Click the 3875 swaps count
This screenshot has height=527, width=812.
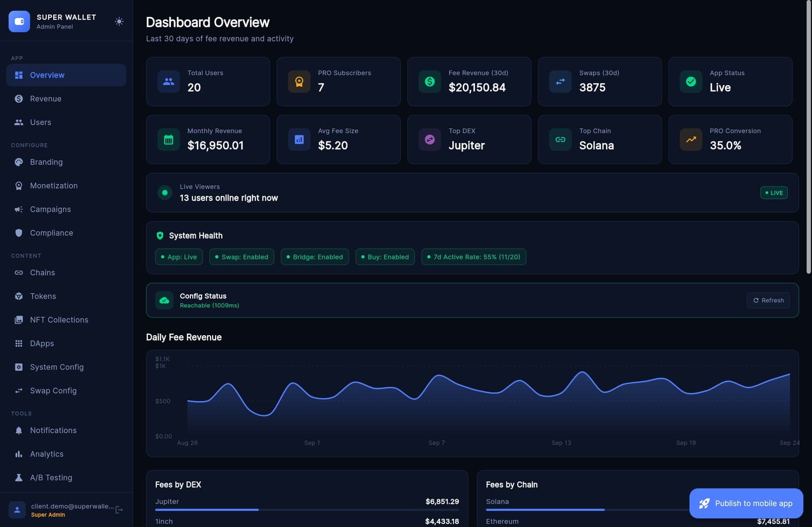592,87
